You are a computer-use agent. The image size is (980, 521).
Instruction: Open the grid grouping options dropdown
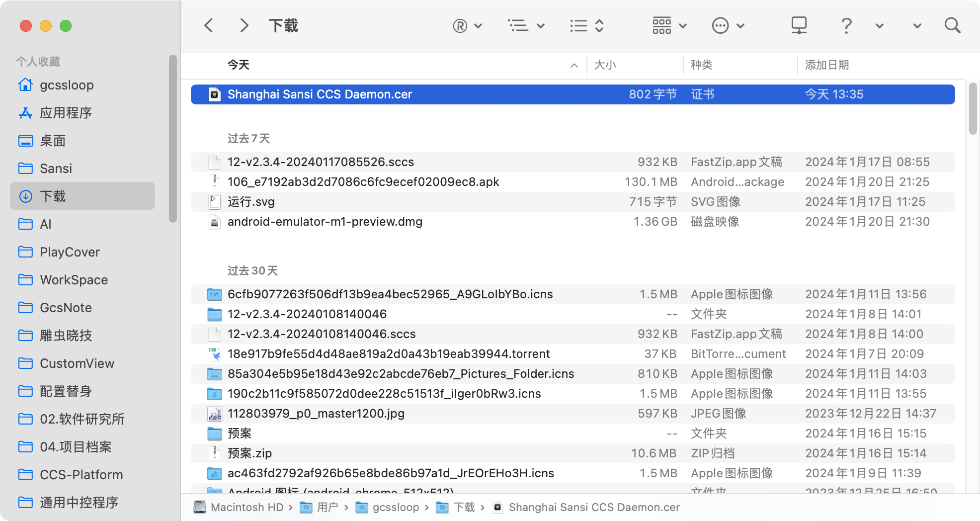tap(669, 25)
